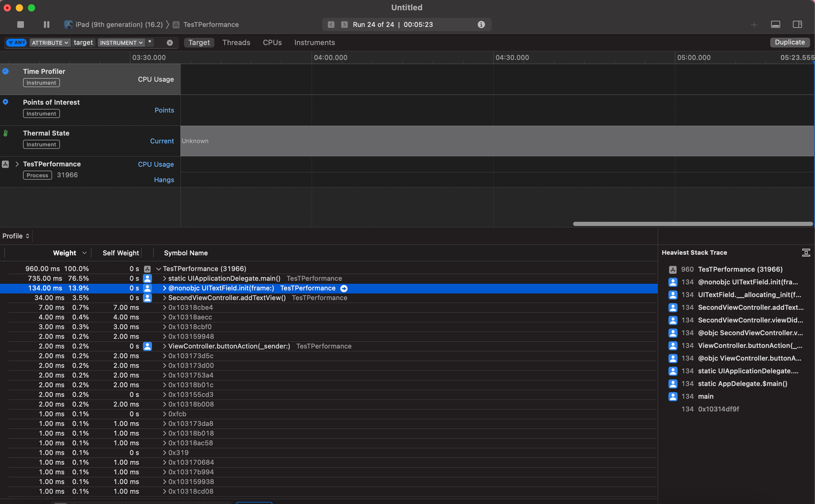Switch to the CPUs tab
The width and height of the screenshot is (815, 504).
click(x=272, y=42)
